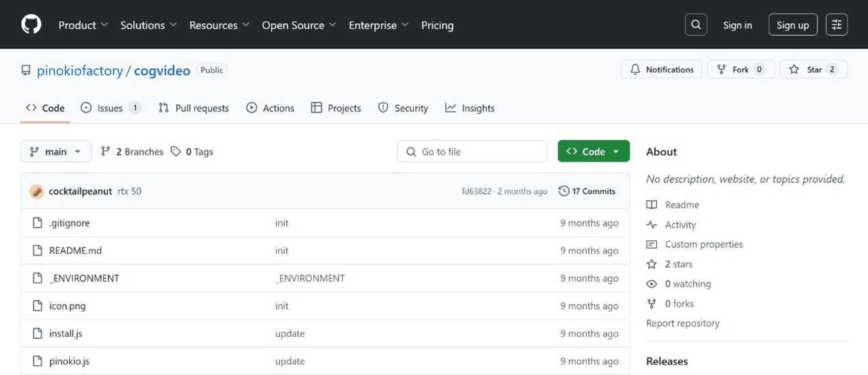The width and height of the screenshot is (868, 375).
Task: Open the search magnifier button
Action: coord(696,25)
